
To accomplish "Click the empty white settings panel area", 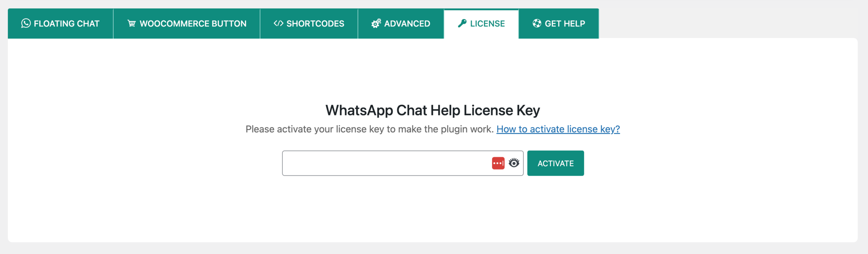I will [433, 210].
